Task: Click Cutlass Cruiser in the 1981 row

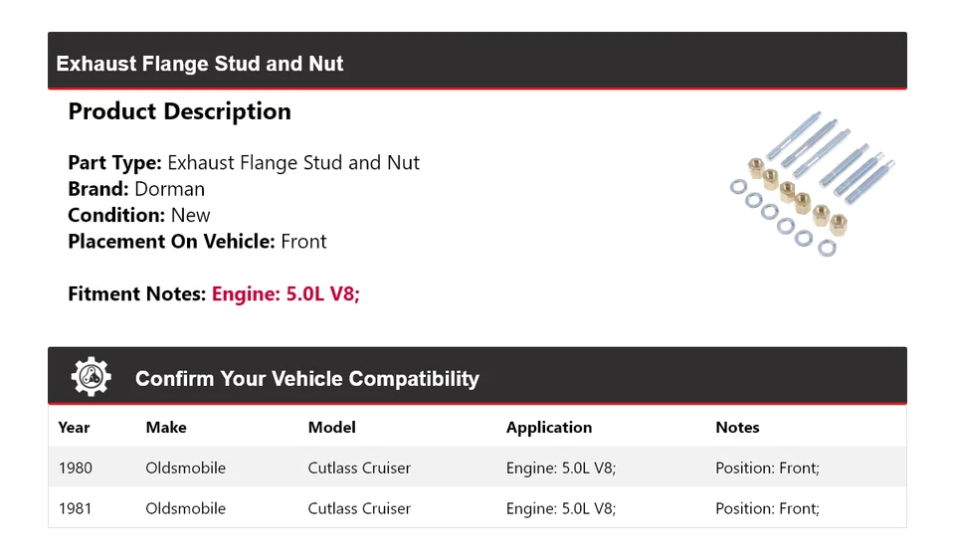Action: coord(359,508)
